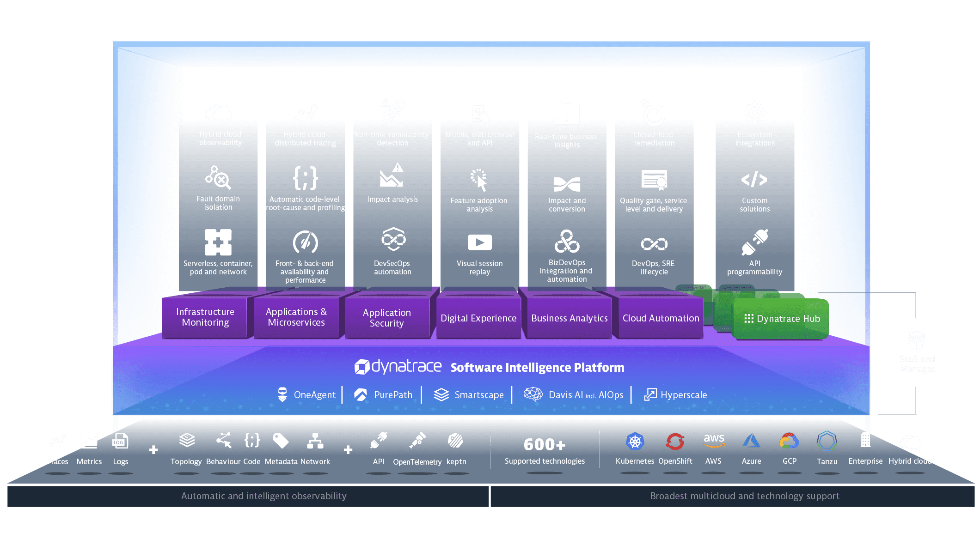Click the Smartscape layers icon
The width and height of the screenshot is (980, 551).
tap(441, 394)
